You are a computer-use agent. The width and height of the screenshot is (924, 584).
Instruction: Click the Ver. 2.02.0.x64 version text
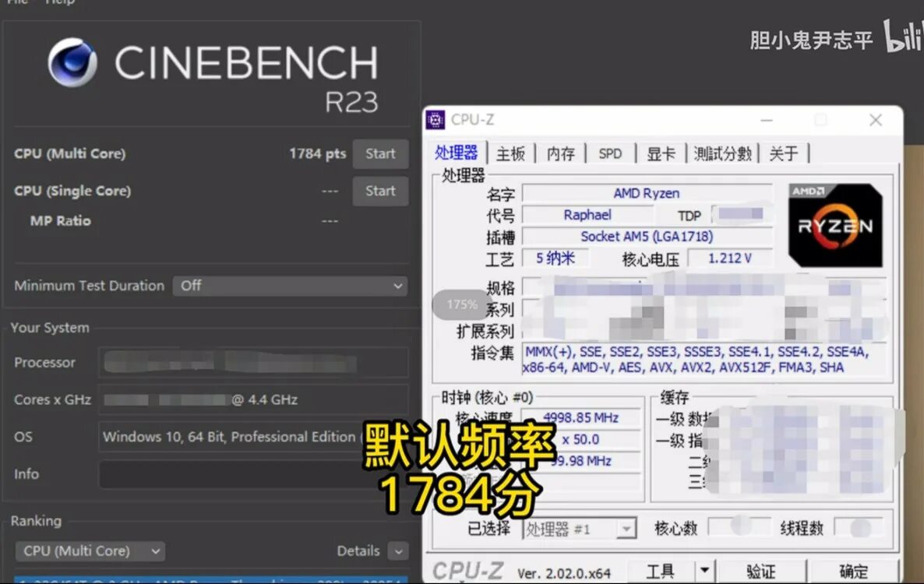coord(564,573)
